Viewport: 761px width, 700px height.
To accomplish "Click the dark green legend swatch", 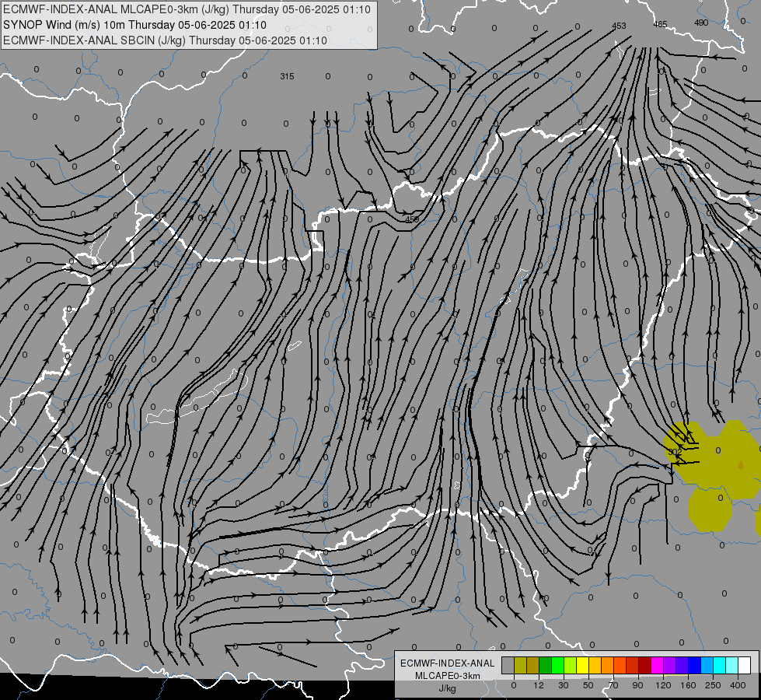I will [546, 665].
